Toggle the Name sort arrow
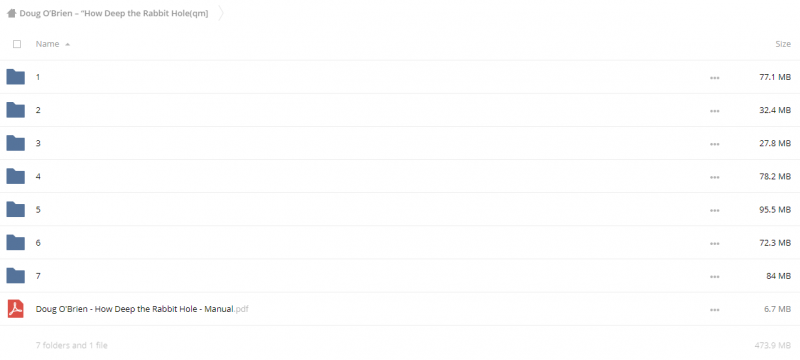 coord(67,44)
